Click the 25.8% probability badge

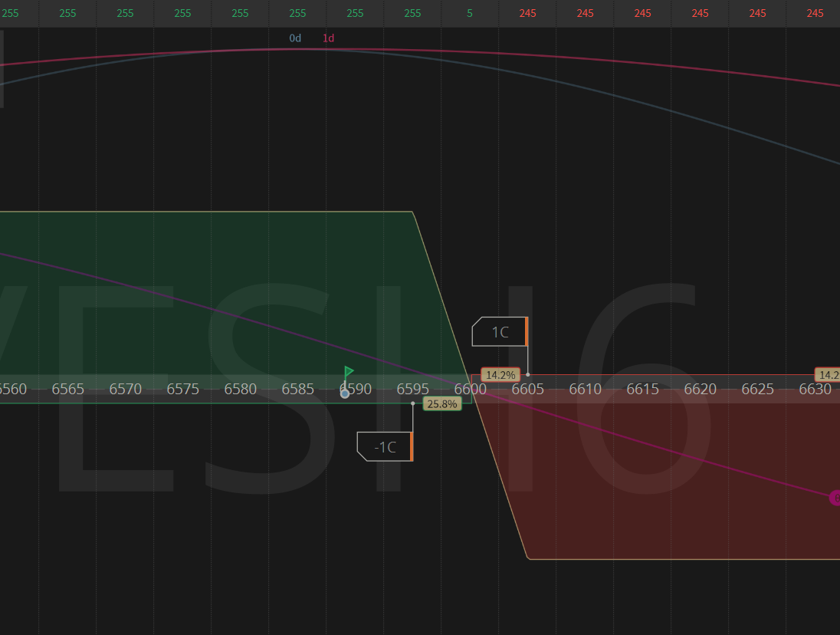pos(442,403)
